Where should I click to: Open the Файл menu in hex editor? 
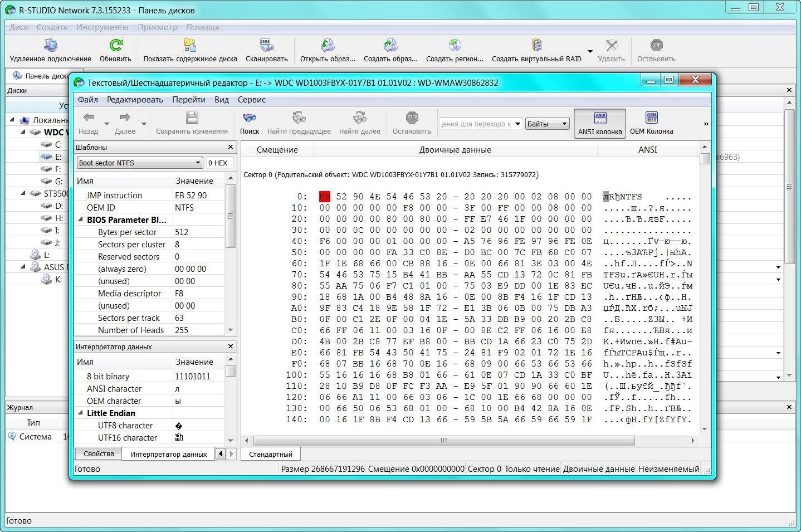point(88,100)
